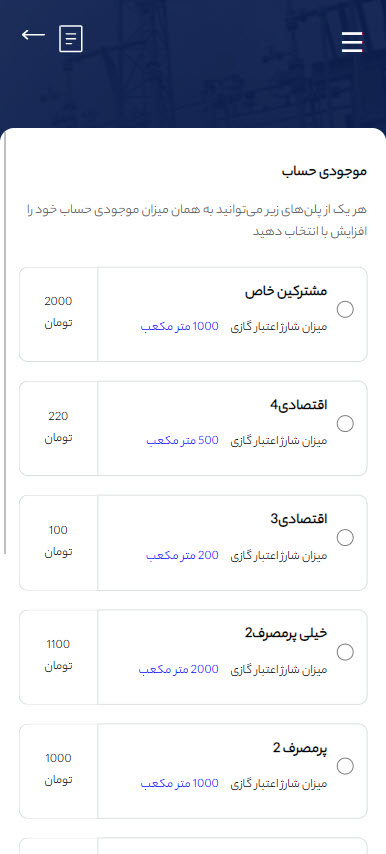Click the 200 متر مکعب credit amount

tap(182, 556)
